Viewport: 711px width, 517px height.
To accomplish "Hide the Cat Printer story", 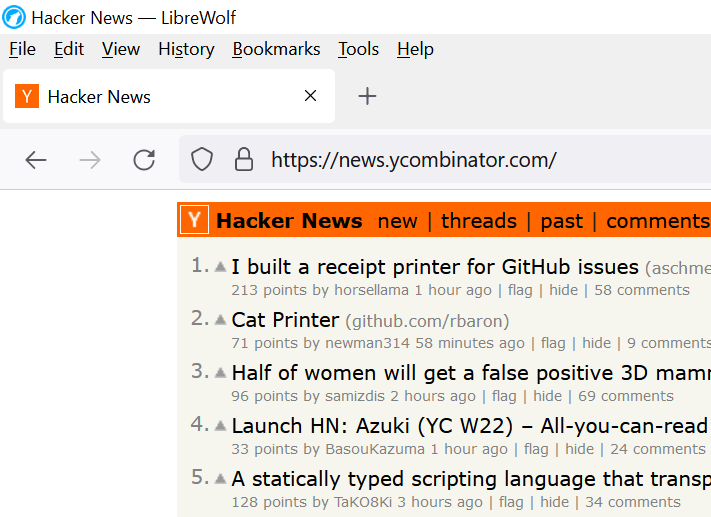I will click(596, 343).
